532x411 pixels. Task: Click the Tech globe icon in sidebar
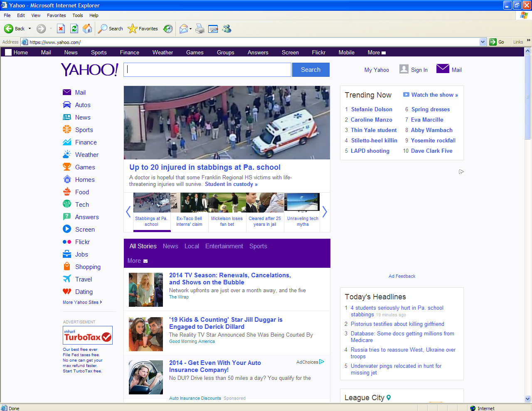coord(67,204)
